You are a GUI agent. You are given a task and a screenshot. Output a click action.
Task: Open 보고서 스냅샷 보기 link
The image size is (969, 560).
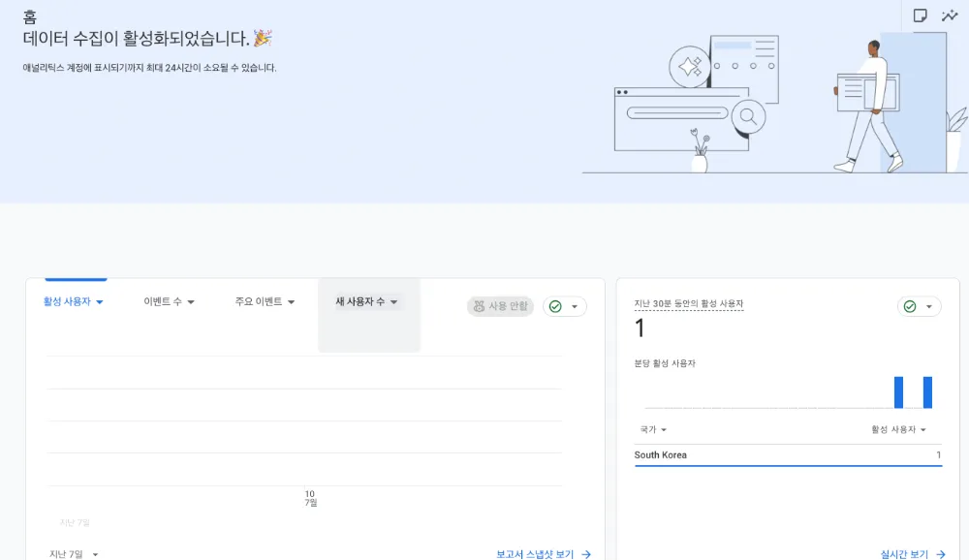coord(535,554)
